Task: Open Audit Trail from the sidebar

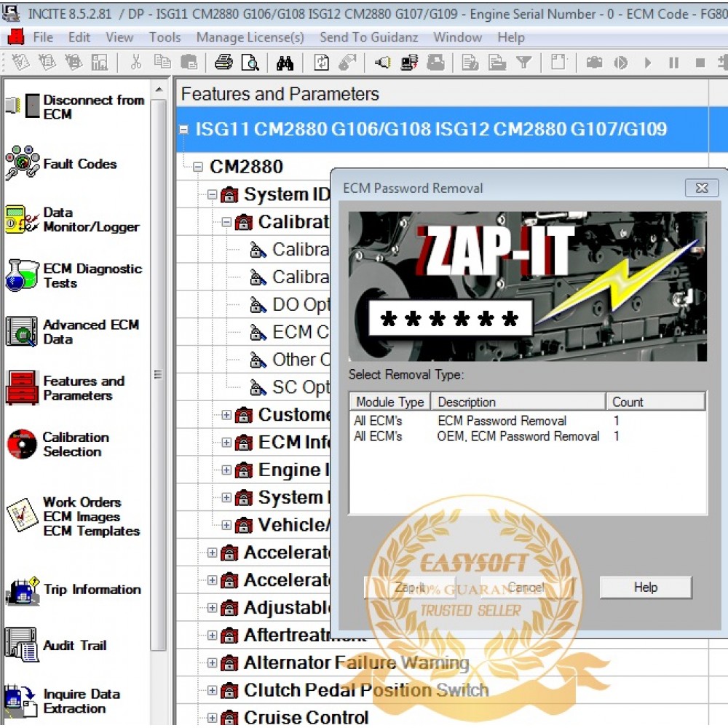Action: coord(56,645)
